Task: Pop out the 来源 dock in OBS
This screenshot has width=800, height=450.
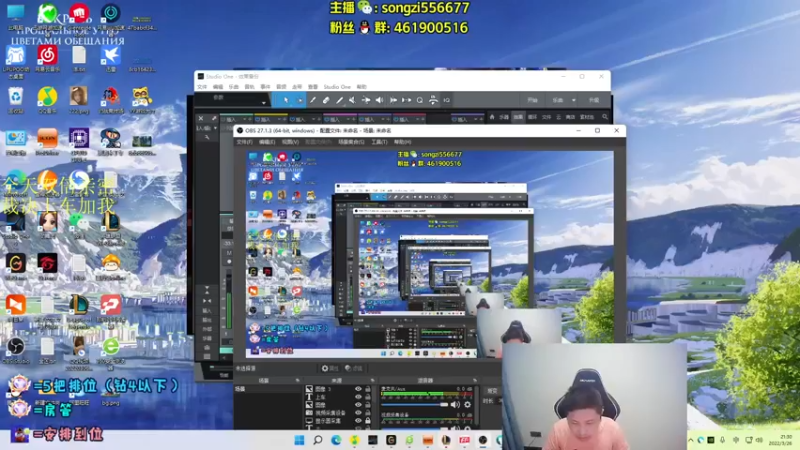Action: pyautogui.click(x=372, y=380)
